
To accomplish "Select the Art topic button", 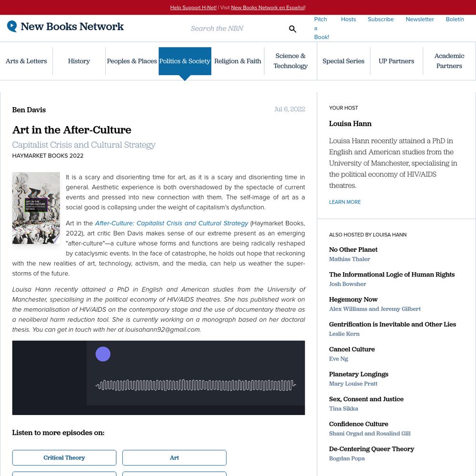I will tap(174, 457).
